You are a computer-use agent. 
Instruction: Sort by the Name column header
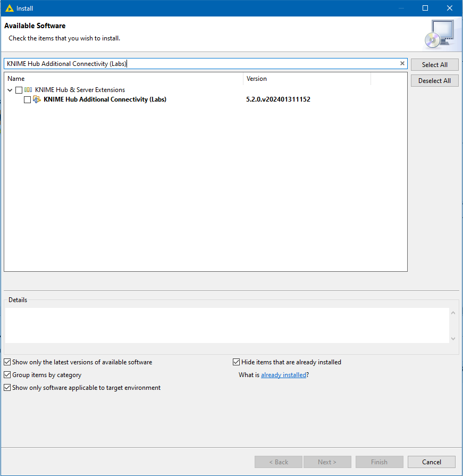[x=123, y=79]
